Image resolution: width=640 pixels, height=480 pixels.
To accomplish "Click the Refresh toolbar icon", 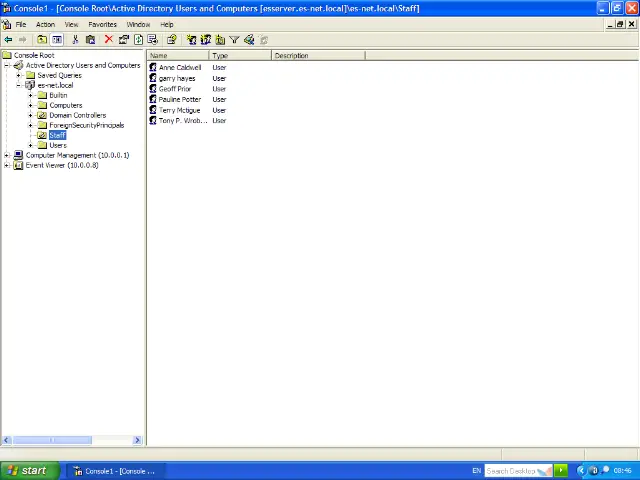I will [x=138, y=40].
